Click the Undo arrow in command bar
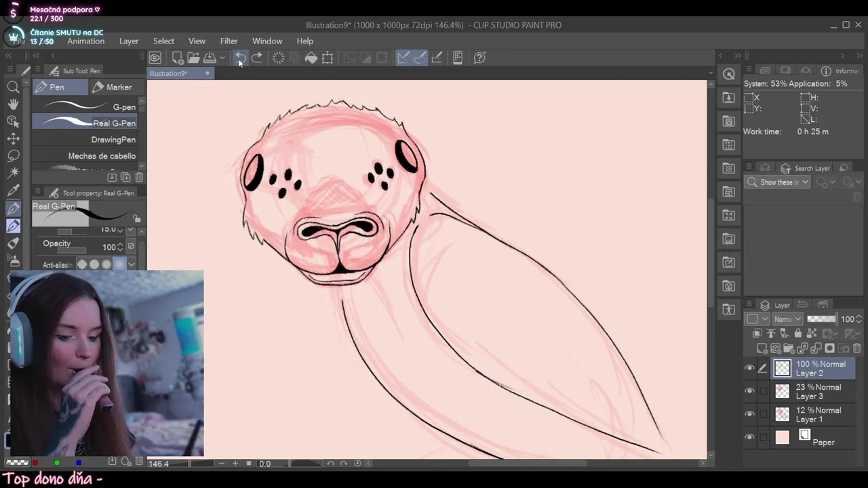The image size is (868, 488). tap(240, 58)
